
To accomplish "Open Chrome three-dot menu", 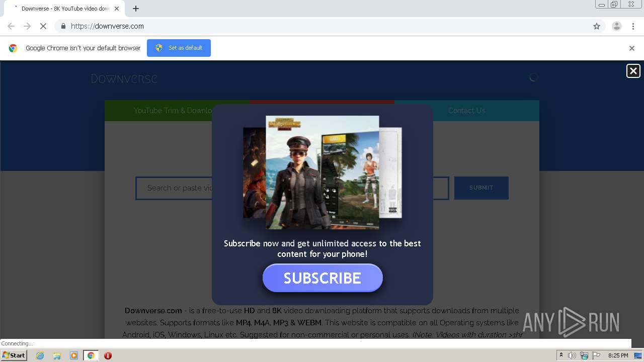I will (x=633, y=26).
